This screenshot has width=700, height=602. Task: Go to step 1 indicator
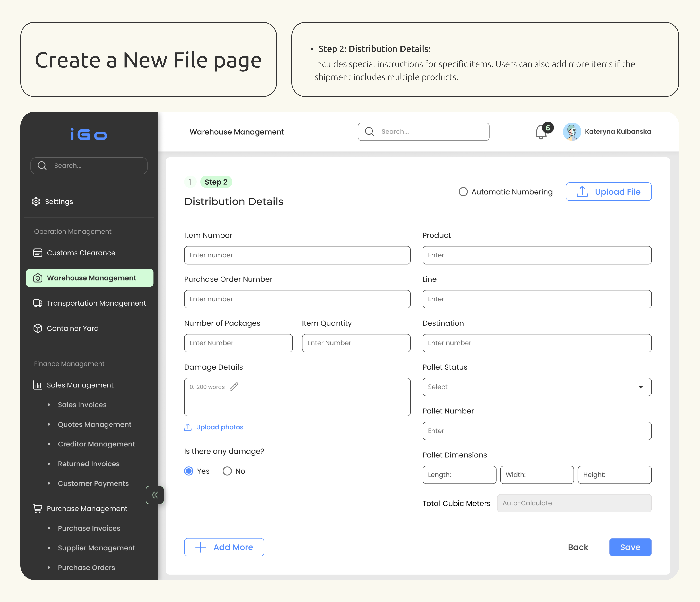click(190, 182)
